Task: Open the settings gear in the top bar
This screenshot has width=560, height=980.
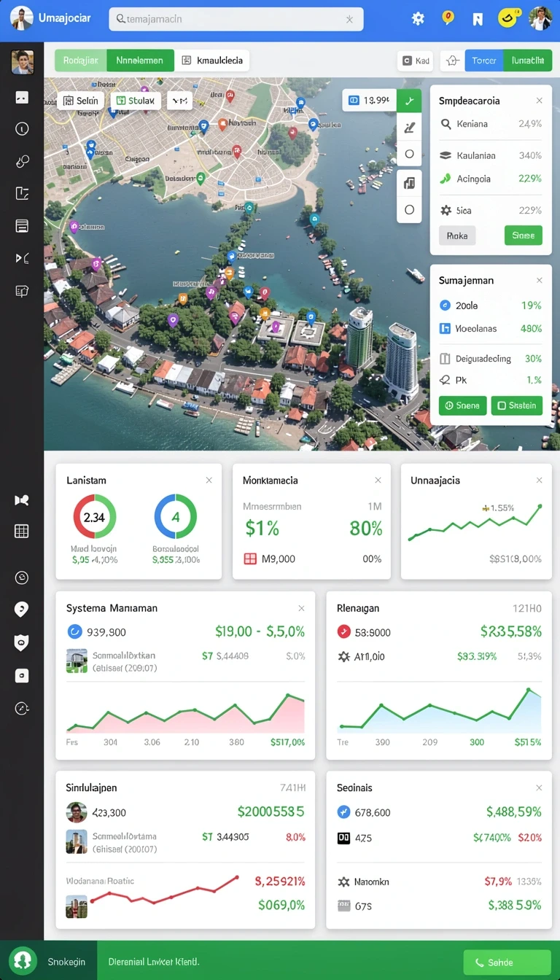Action: tap(418, 19)
